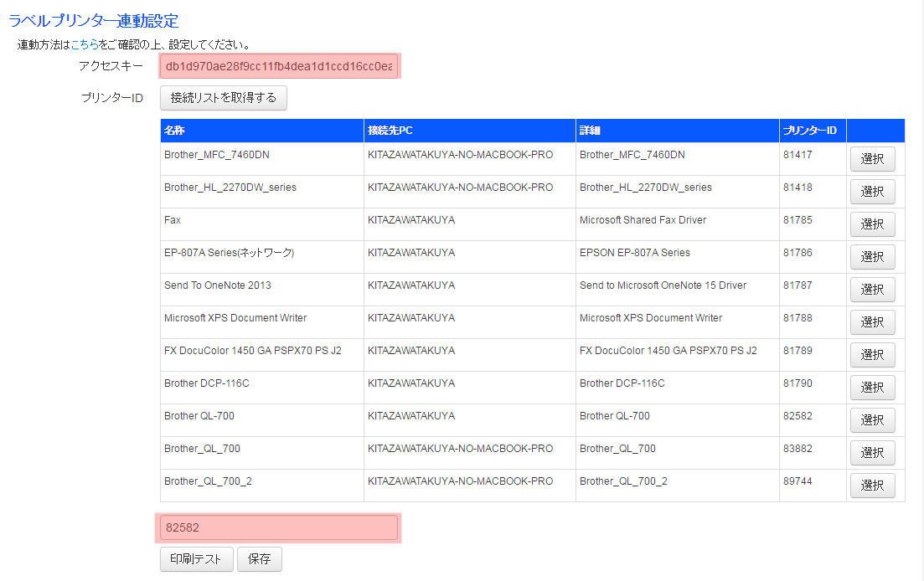The width and height of the screenshot is (924, 581).
Task: Click the printer ID field showing 82582
Action: (x=279, y=527)
